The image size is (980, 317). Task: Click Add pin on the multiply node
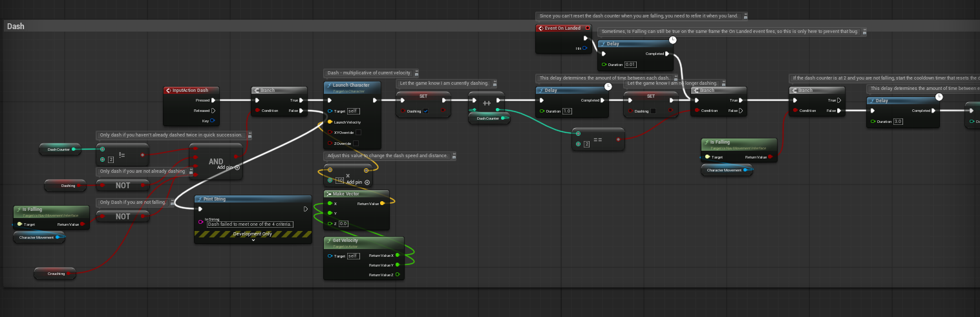(358, 182)
